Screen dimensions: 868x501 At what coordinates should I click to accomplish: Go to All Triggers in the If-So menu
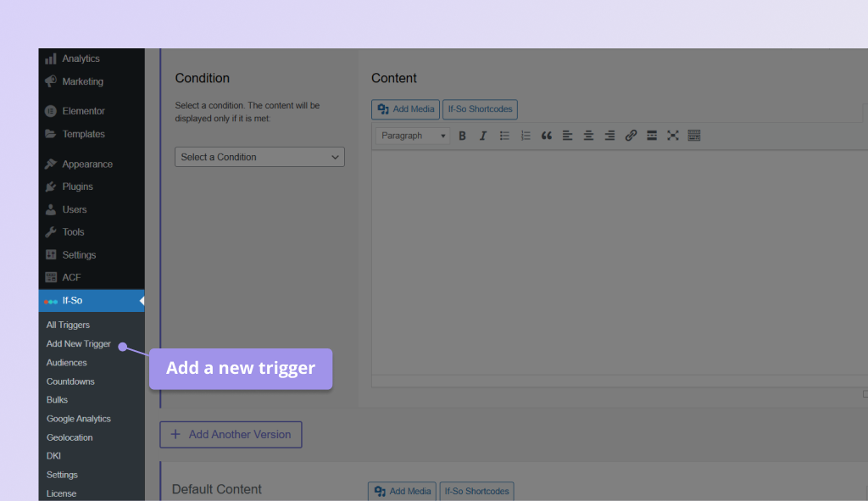tap(68, 325)
